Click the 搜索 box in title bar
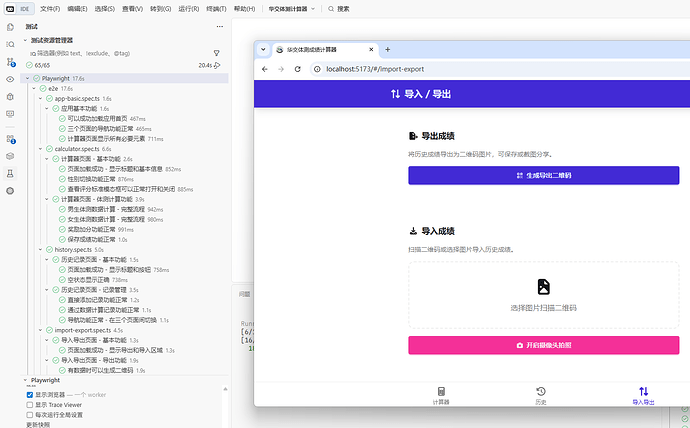The height and width of the screenshot is (428, 690). 339,9
